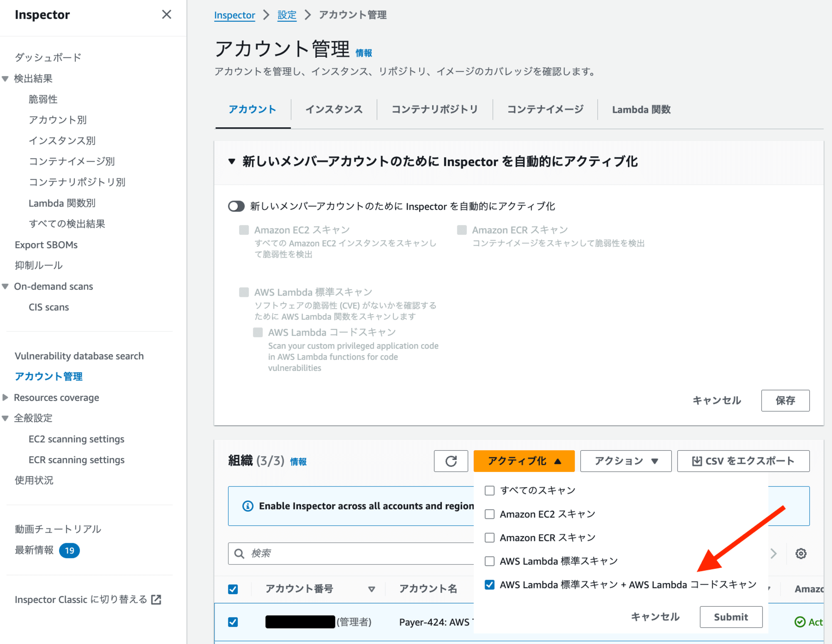Open コンテナイメージ別 in sidebar

(x=72, y=161)
